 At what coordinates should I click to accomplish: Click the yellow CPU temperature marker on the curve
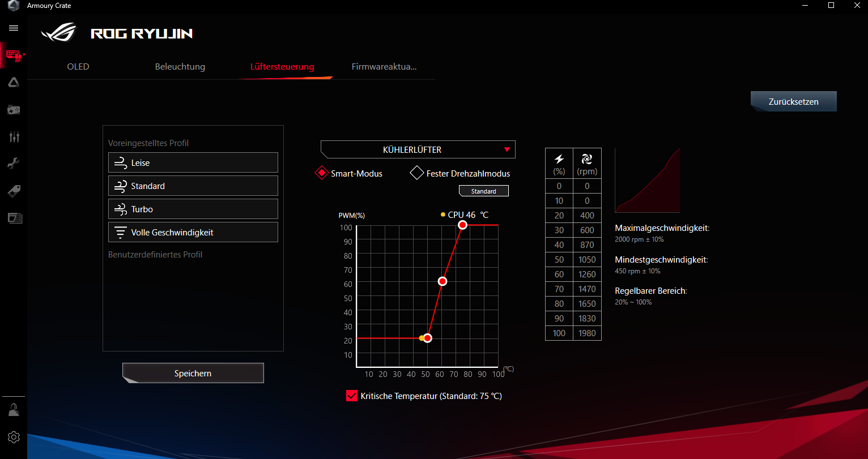[x=422, y=338]
